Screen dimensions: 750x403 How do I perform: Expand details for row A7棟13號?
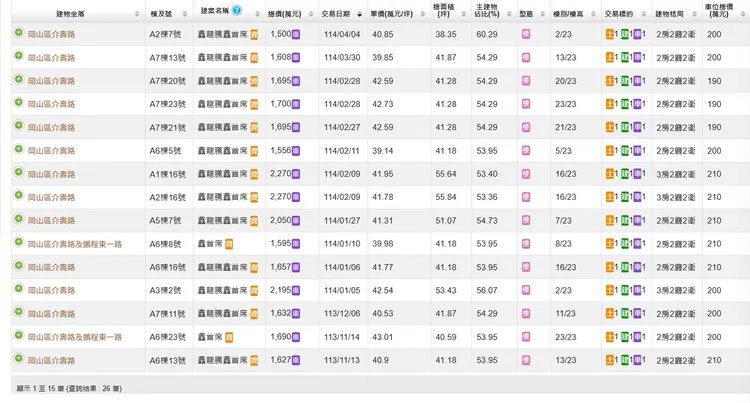pyautogui.click(x=19, y=55)
